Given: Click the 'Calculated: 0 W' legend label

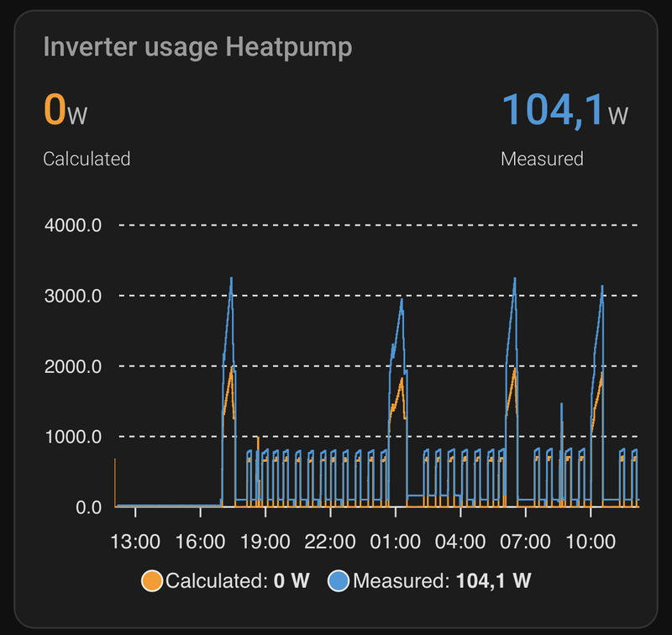Looking at the screenshot, I should pos(237,580).
